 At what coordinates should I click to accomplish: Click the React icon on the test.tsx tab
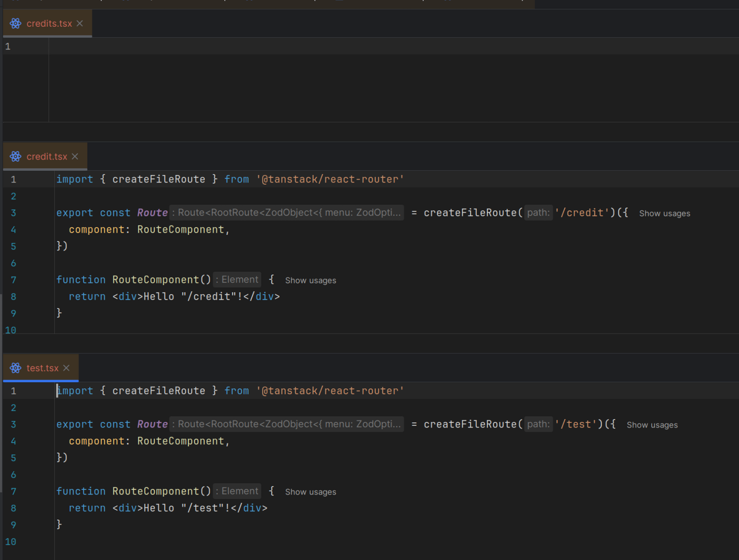[x=15, y=368]
